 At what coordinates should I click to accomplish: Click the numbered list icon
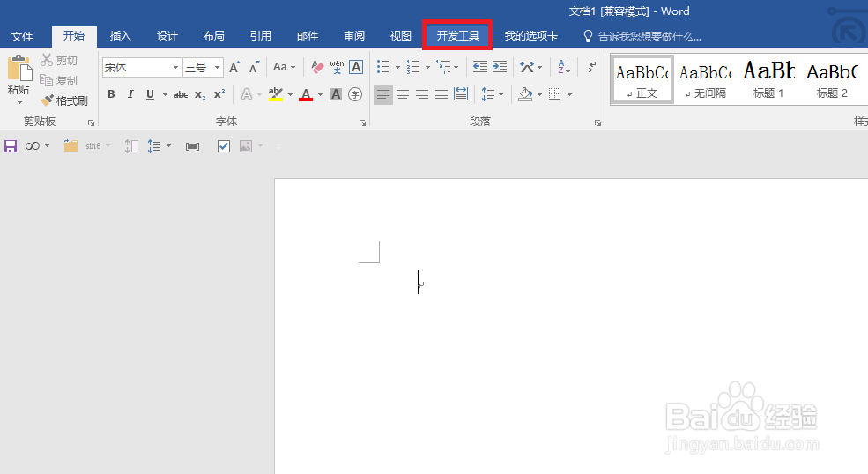pos(413,67)
